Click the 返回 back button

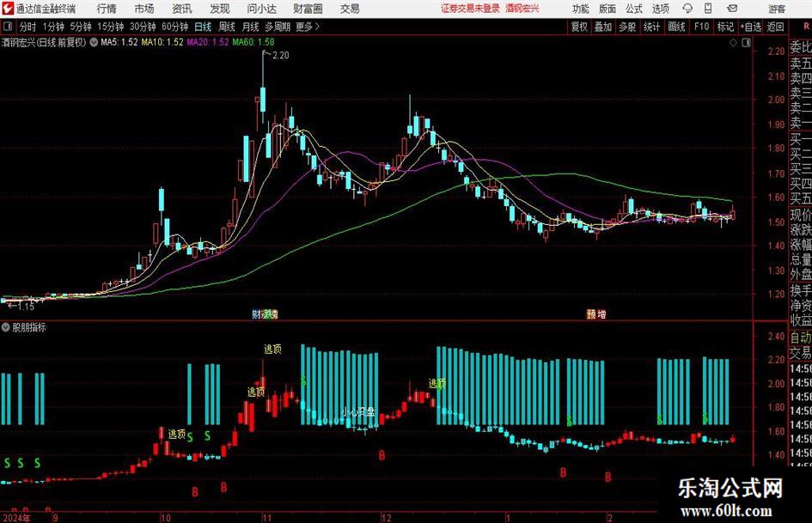click(x=775, y=27)
